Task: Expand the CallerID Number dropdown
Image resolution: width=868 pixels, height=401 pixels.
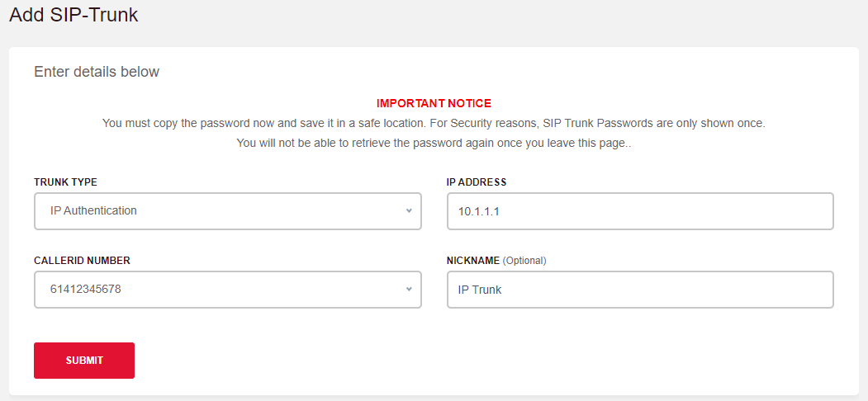Action: [x=227, y=290]
